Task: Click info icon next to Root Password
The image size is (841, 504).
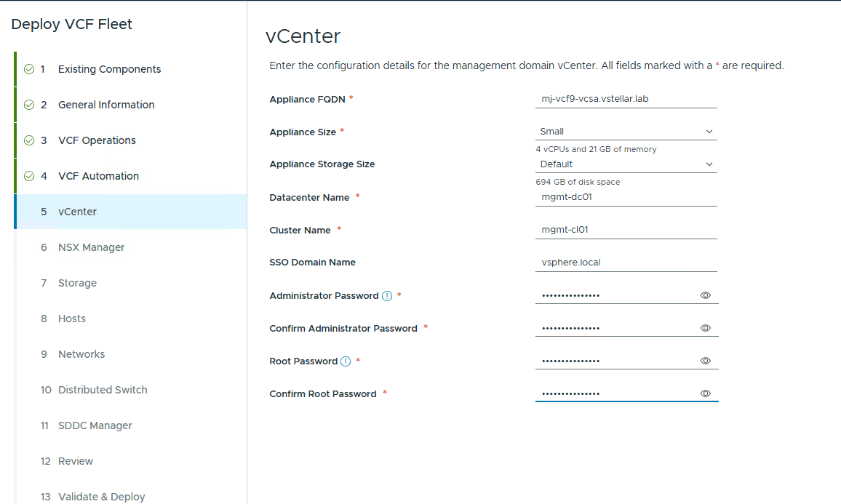Action: [x=346, y=361]
